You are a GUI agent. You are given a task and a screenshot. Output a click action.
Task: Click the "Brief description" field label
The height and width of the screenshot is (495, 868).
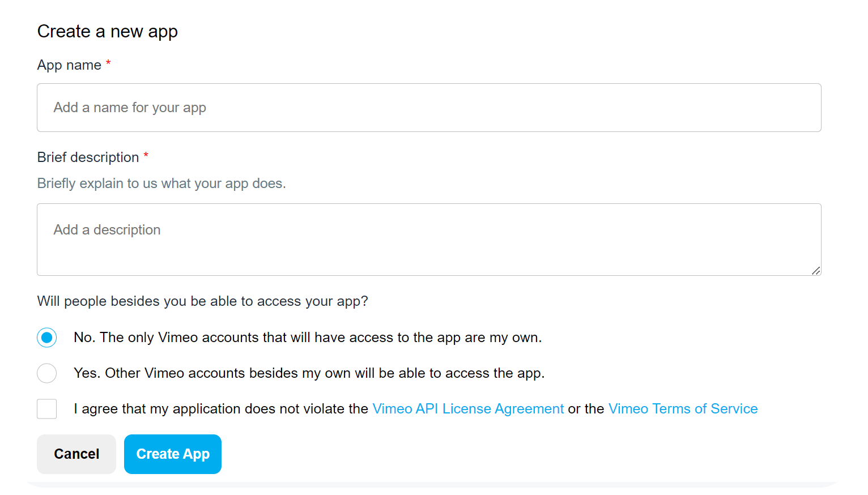point(88,157)
